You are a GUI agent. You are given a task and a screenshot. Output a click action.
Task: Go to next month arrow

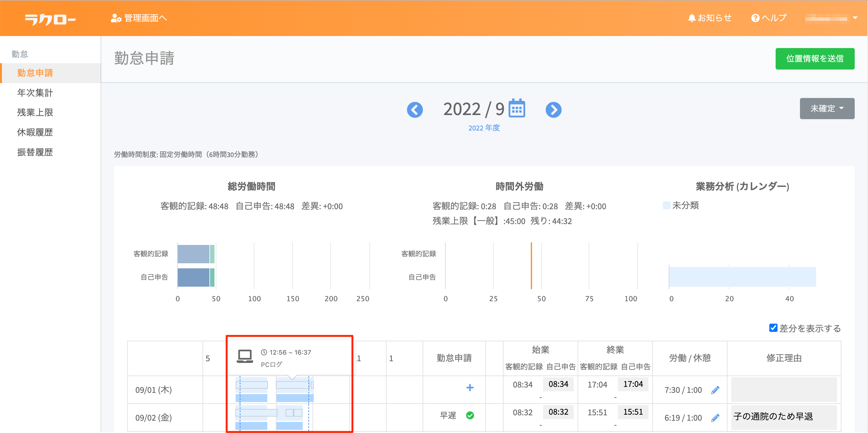point(553,109)
